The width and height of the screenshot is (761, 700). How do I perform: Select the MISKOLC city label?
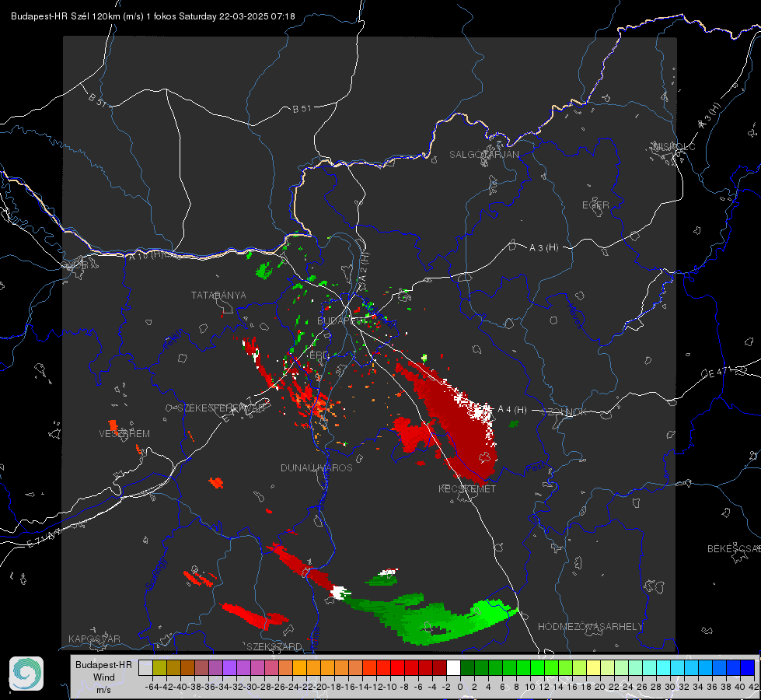tap(674, 146)
